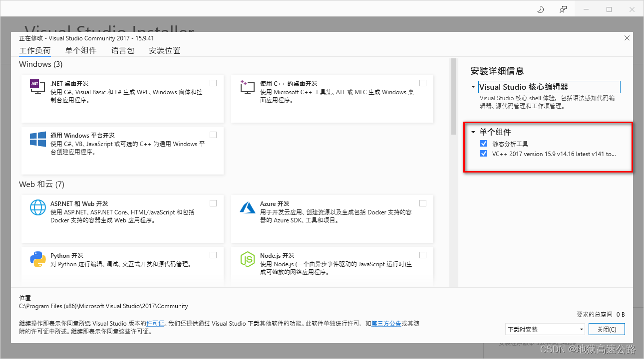
Task: Click the Node.js 开发 workload title
Action: pos(277,255)
